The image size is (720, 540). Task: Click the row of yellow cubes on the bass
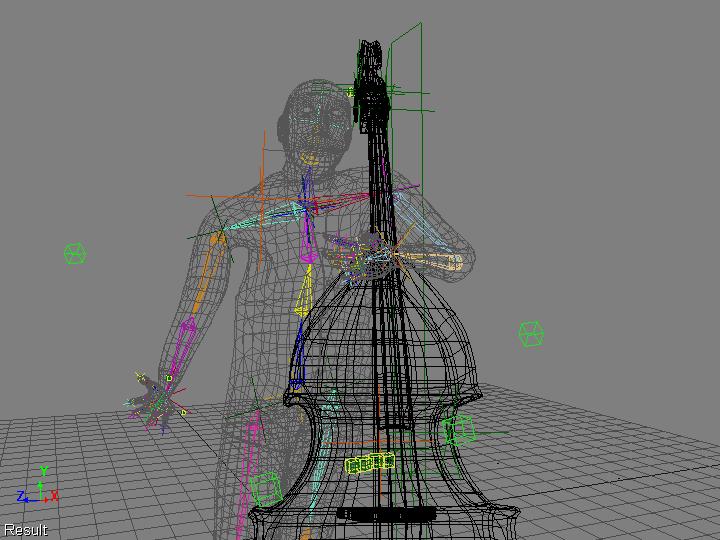coord(370,462)
